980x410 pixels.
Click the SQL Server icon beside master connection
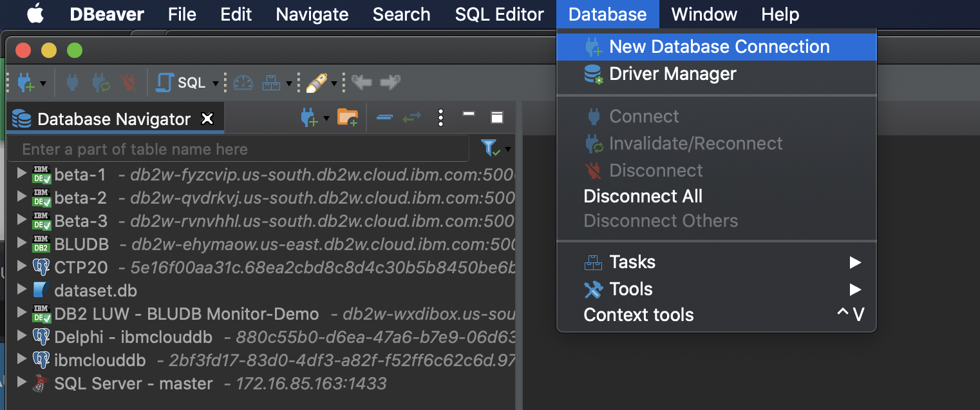[42, 383]
